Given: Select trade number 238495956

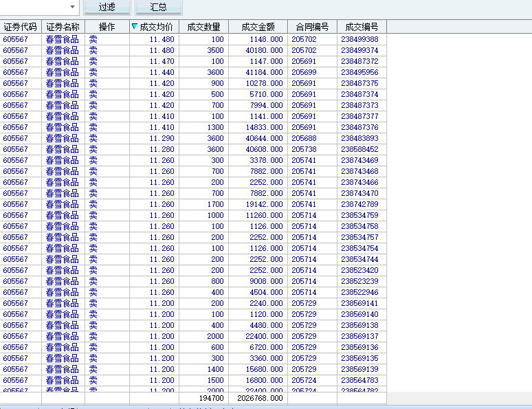Looking at the screenshot, I should pyautogui.click(x=359, y=72).
